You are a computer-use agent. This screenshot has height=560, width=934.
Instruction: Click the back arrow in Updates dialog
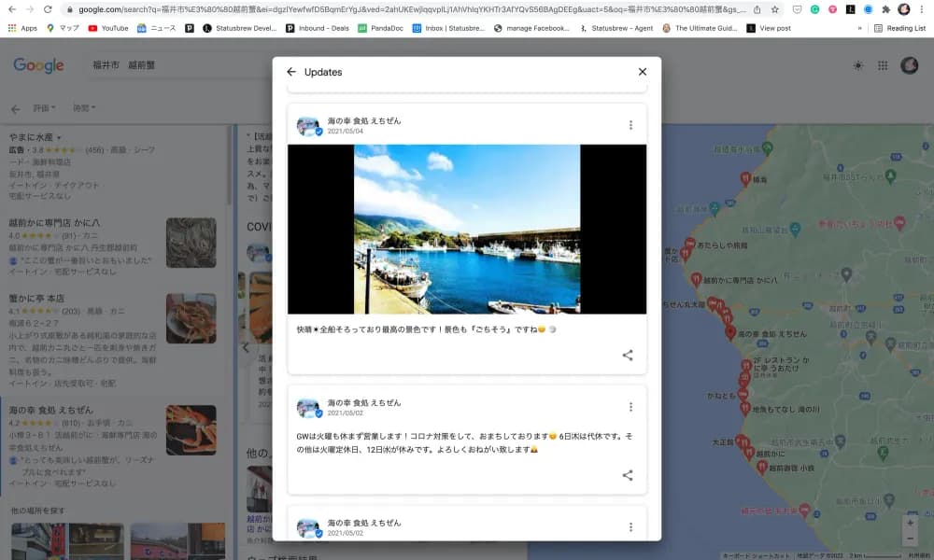coord(291,72)
